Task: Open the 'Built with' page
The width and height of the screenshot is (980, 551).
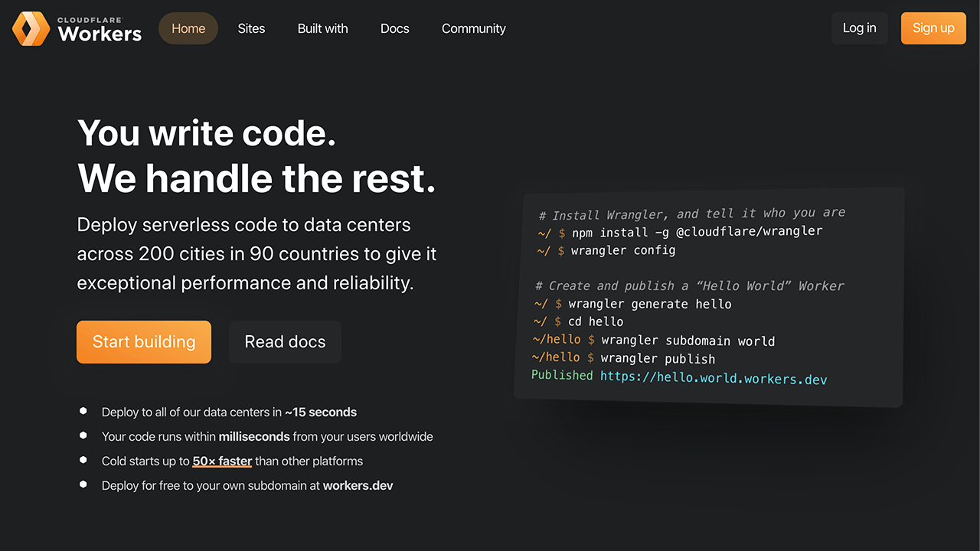Action: tap(322, 28)
